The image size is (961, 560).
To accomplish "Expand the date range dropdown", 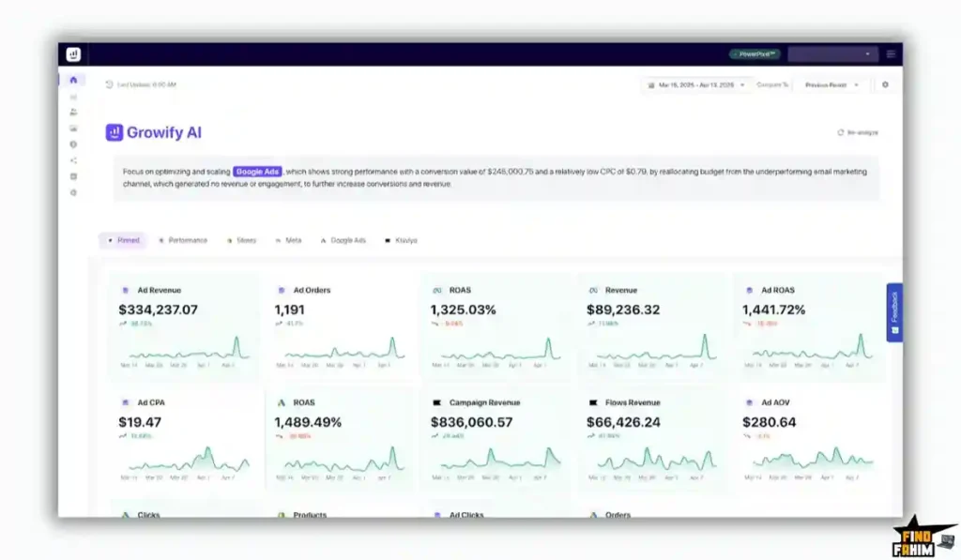I will pos(742,84).
